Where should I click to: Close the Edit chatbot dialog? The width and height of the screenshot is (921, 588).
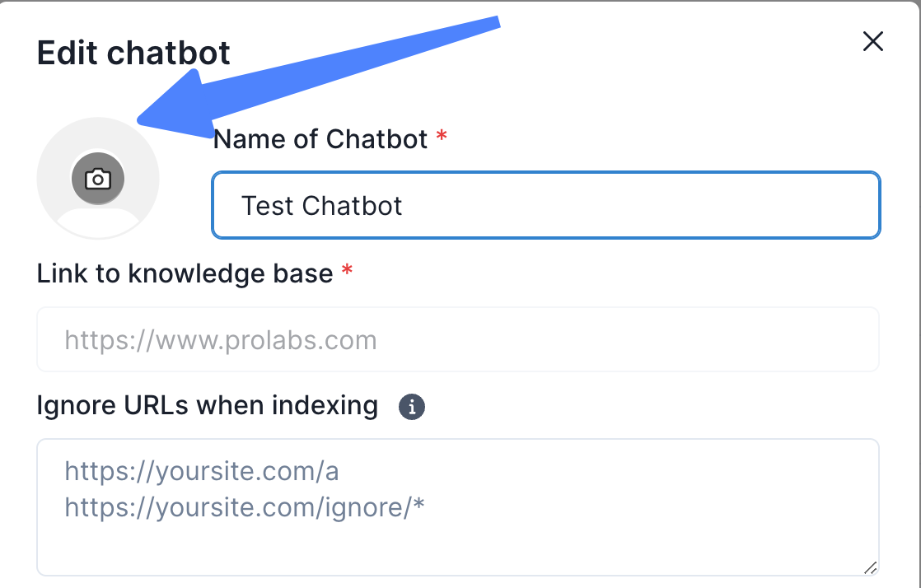tap(872, 42)
